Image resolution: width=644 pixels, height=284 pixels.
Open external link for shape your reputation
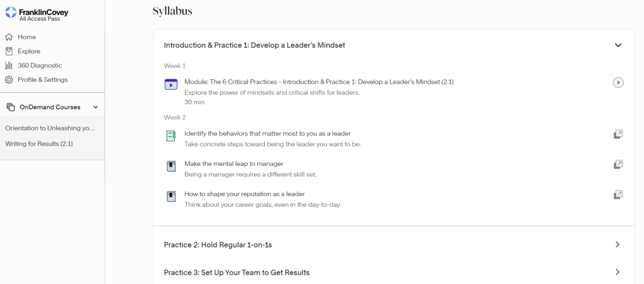(x=618, y=195)
